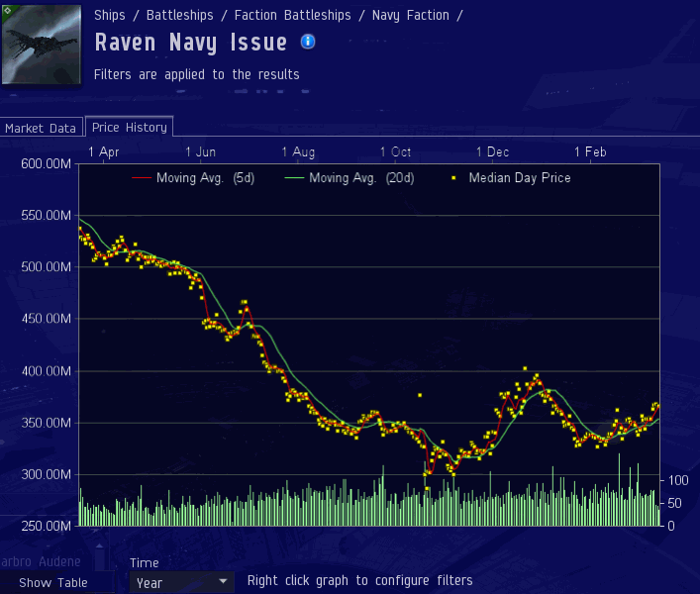Click the 1 Dec date label
This screenshot has height=594, width=700.
click(492, 151)
